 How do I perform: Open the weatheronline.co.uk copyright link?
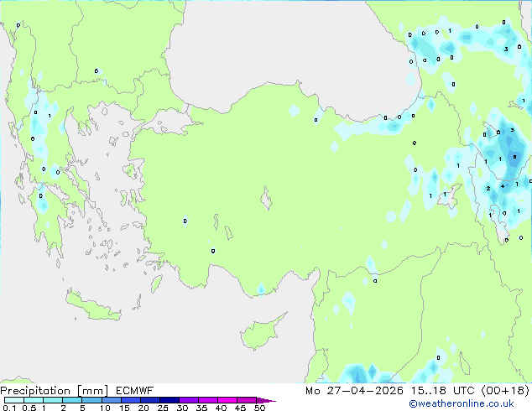(x=462, y=403)
